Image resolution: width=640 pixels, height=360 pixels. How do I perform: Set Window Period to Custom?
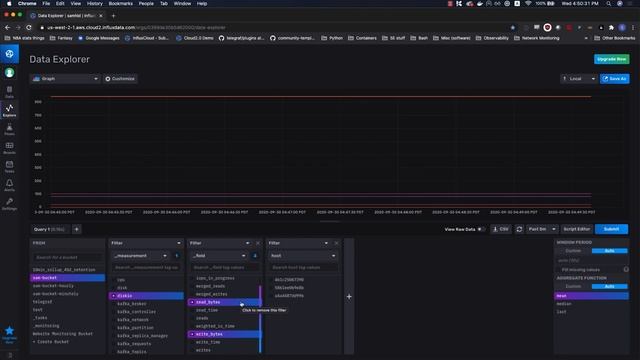coord(573,251)
